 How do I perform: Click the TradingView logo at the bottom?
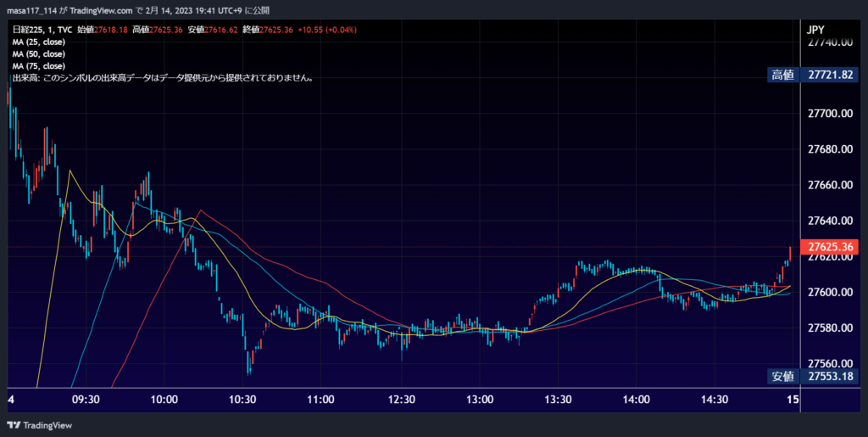point(39,425)
